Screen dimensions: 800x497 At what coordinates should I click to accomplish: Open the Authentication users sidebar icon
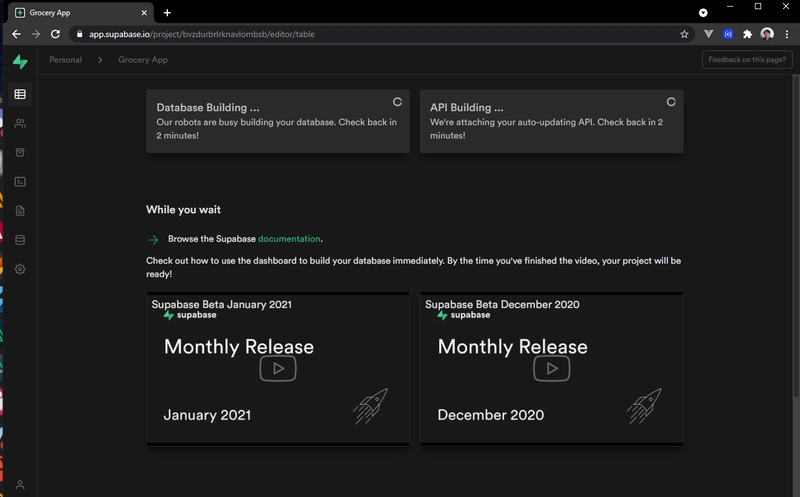pos(20,123)
